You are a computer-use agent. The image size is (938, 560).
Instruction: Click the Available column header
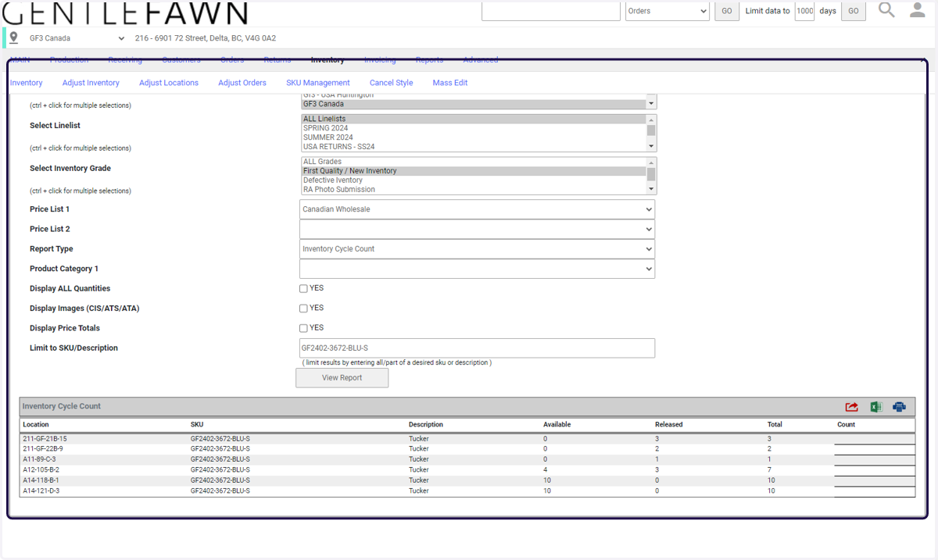[x=557, y=425]
